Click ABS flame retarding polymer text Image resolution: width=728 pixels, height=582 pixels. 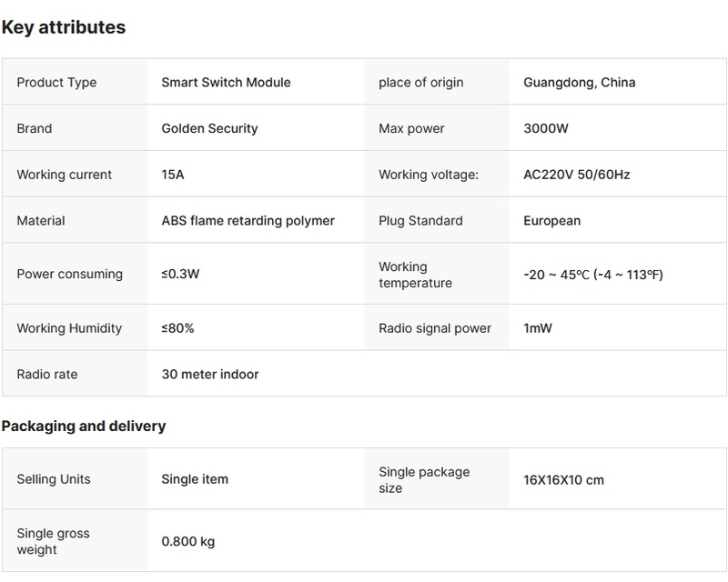pyautogui.click(x=248, y=221)
